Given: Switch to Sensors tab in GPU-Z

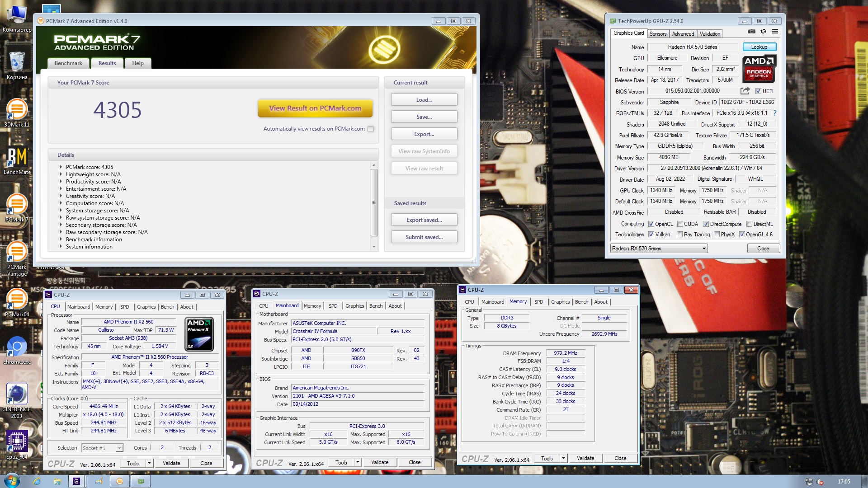Looking at the screenshot, I should coord(658,34).
